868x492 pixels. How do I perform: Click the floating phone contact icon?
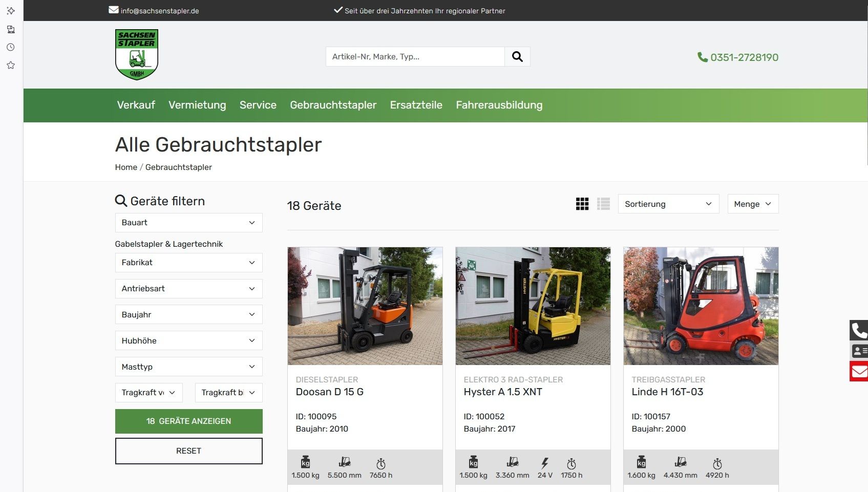click(x=859, y=330)
